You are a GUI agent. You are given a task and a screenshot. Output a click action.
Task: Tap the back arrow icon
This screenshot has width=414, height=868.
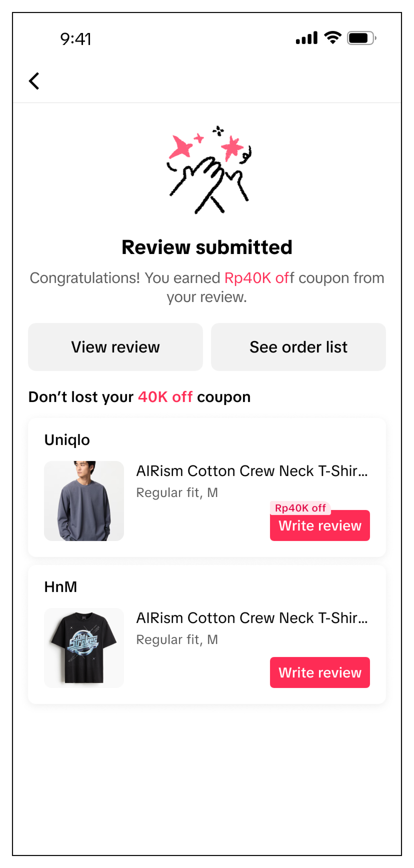34,81
